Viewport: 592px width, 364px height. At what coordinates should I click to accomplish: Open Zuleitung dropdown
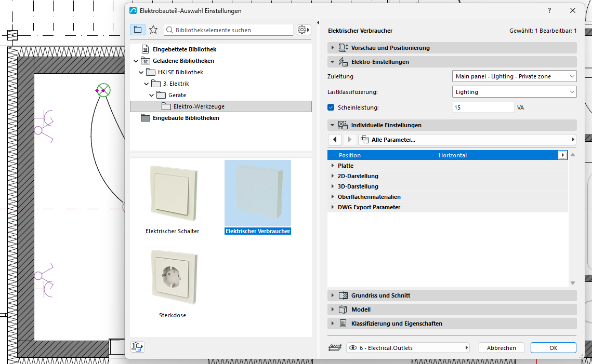pyautogui.click(x=514, y=76)
